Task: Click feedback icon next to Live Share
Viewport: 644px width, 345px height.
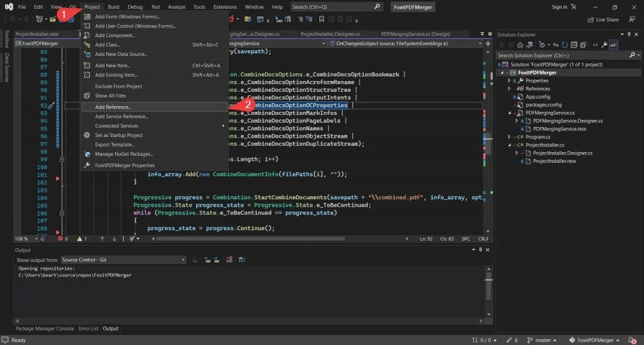Action: point(632,19)
